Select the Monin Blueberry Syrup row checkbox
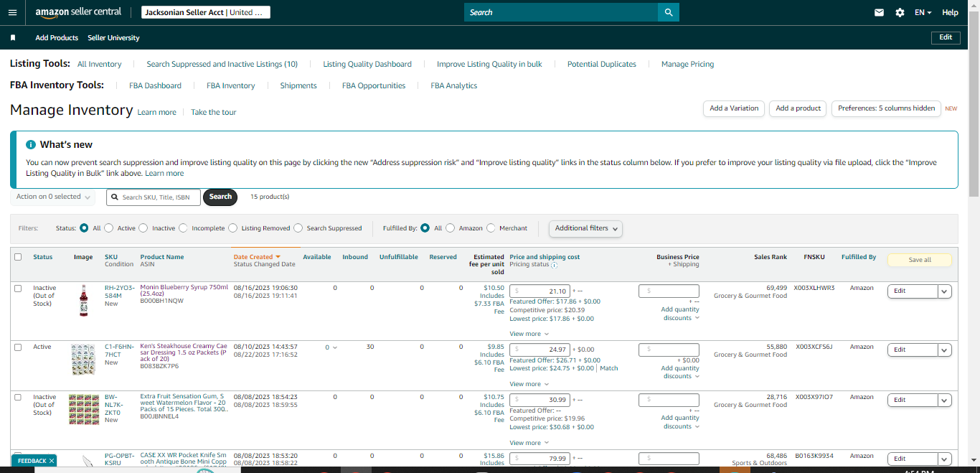 pyautogui.click(x=18, y=288)
